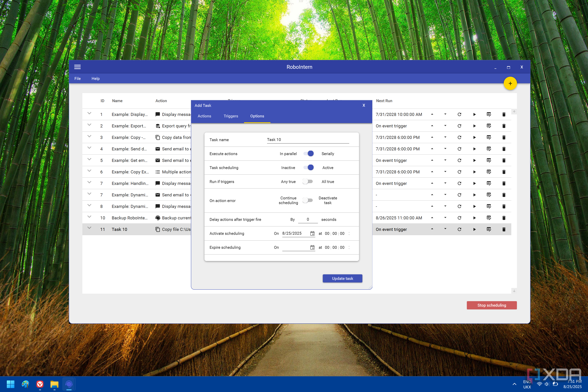This screenshot has height=392, width=588.
Task: Open File Explorer from the taskbar
Action: tap(54, 384)
